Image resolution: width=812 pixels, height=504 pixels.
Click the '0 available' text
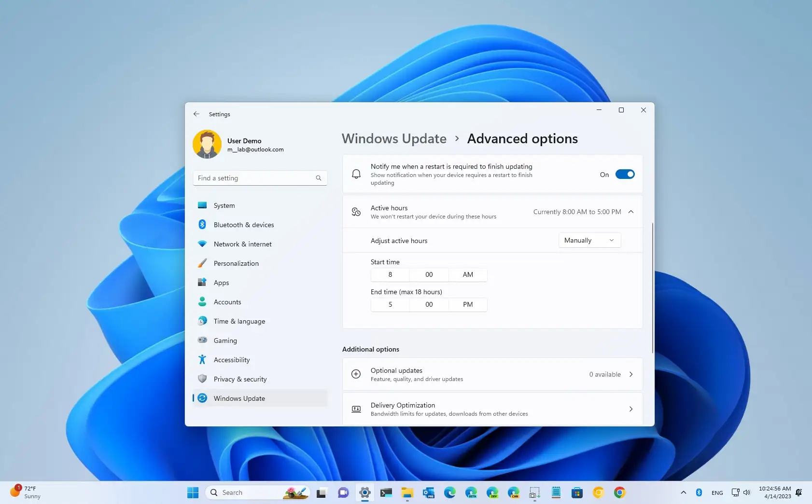point(605,374)
